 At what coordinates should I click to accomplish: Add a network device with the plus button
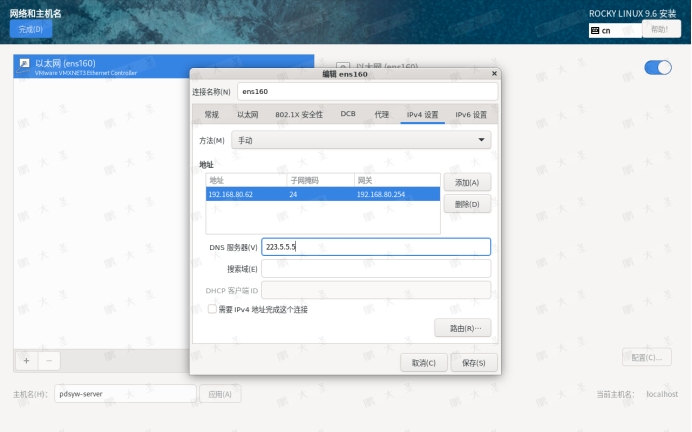tap(26, 361)
